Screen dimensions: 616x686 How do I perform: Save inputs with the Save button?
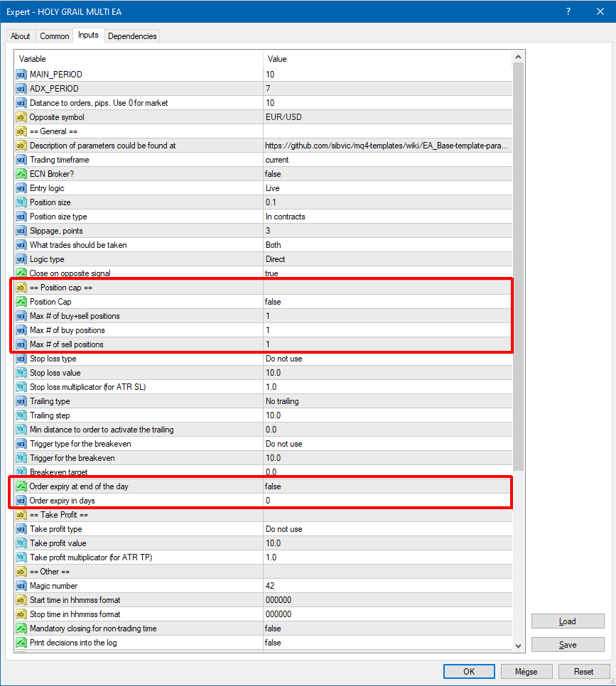click(x=568, y=645)
